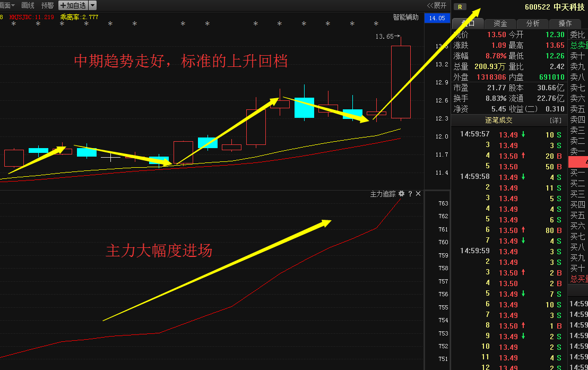Open the 预警 alert menu
The height and width of the screenshot is (370, 588).
point(47,5)
